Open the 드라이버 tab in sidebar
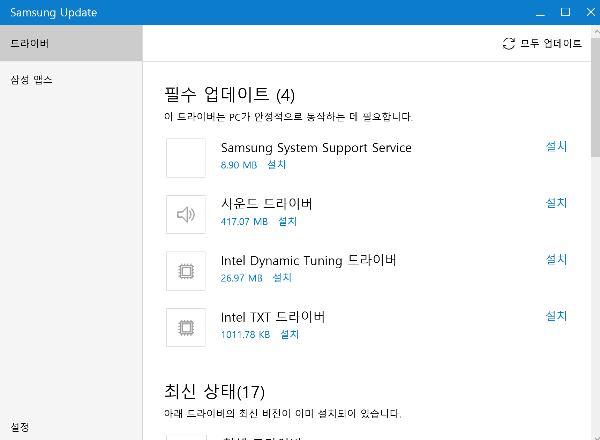600x440 pixels. [71, 43]
